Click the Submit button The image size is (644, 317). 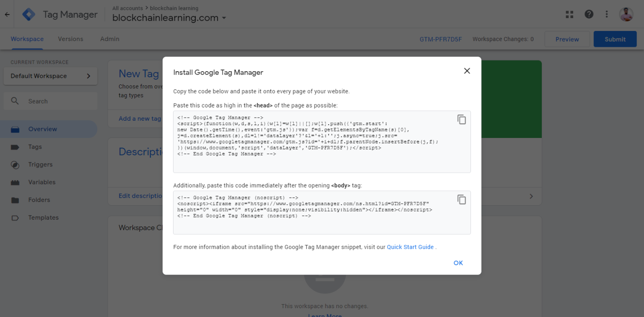point(615,39)
